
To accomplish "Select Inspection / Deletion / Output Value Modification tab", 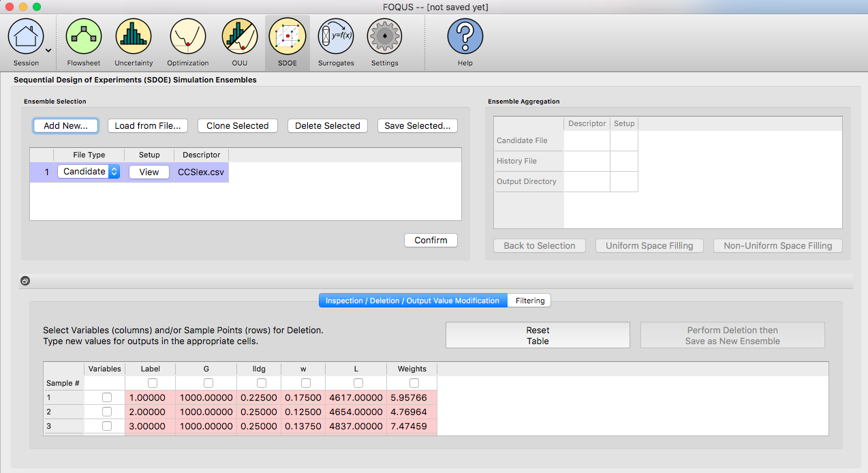I will click(x=412, y=301).
